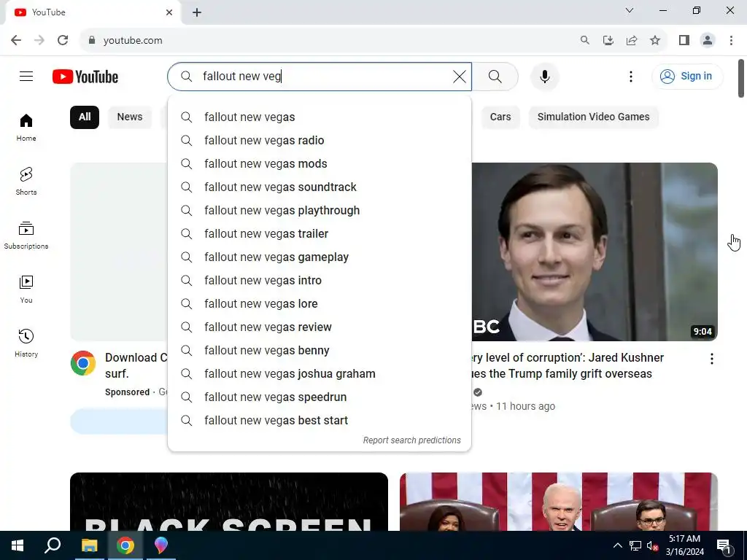Open the YouTube hamburger guide menu
Viewport: 747px width, 560px height.
pyautogui.click(x=26, y=76)
